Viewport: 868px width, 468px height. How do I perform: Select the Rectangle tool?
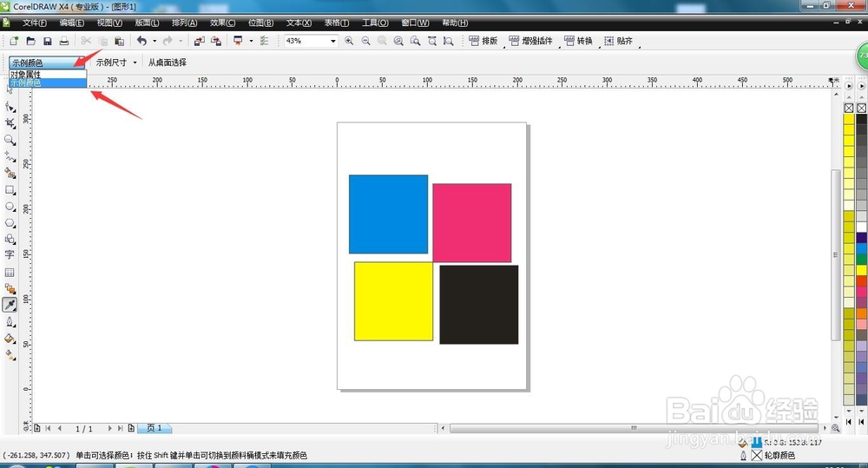(x=10, y=190)
